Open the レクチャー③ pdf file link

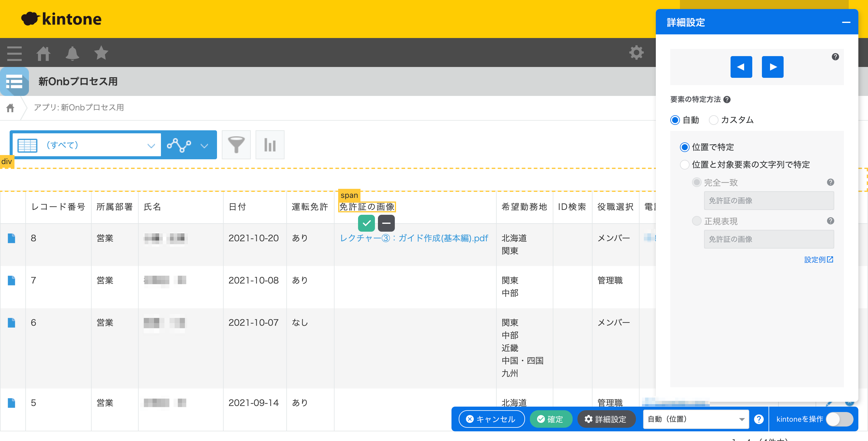(414, 238)
